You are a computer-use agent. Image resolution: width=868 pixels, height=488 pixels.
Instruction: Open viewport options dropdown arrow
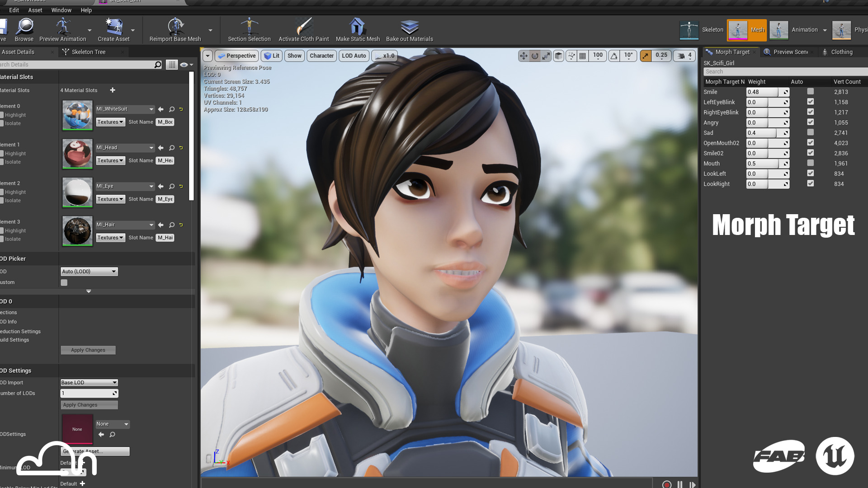pos(208,56)
